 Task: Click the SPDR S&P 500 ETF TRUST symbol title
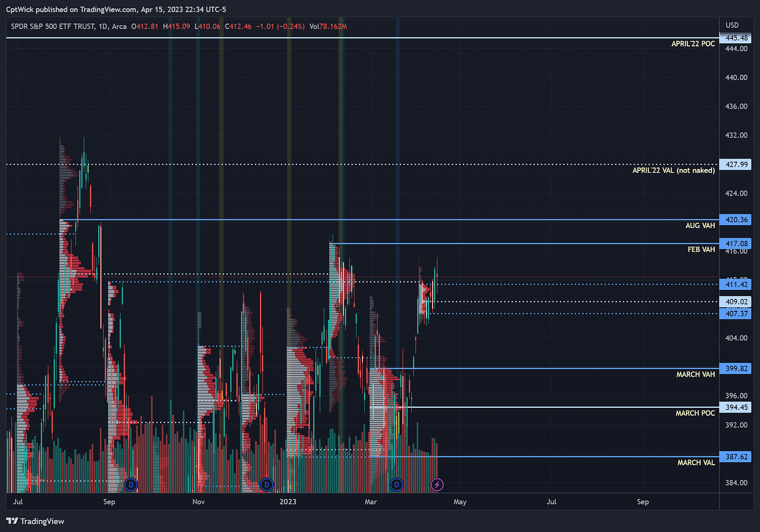click(53, 26)
